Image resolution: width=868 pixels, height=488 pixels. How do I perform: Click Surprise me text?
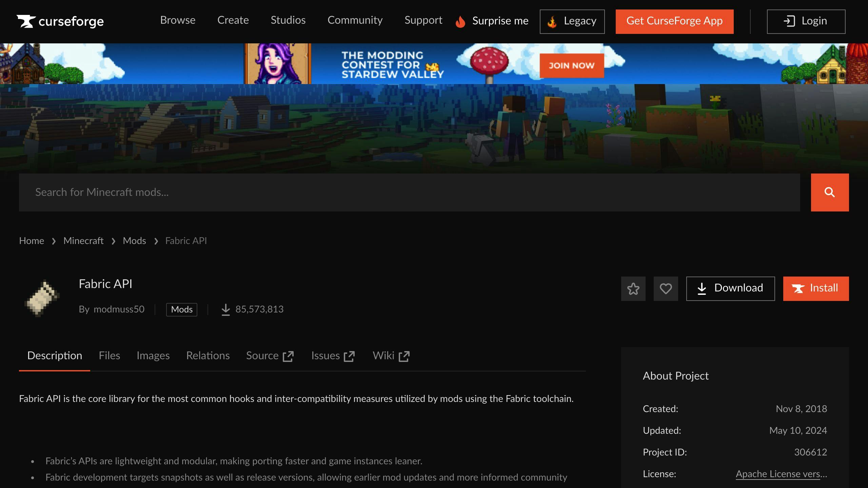(500, 21)
